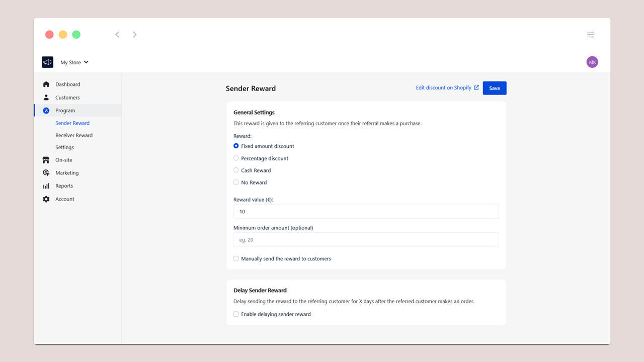Click the browser forward arrow

click(135, 35)
